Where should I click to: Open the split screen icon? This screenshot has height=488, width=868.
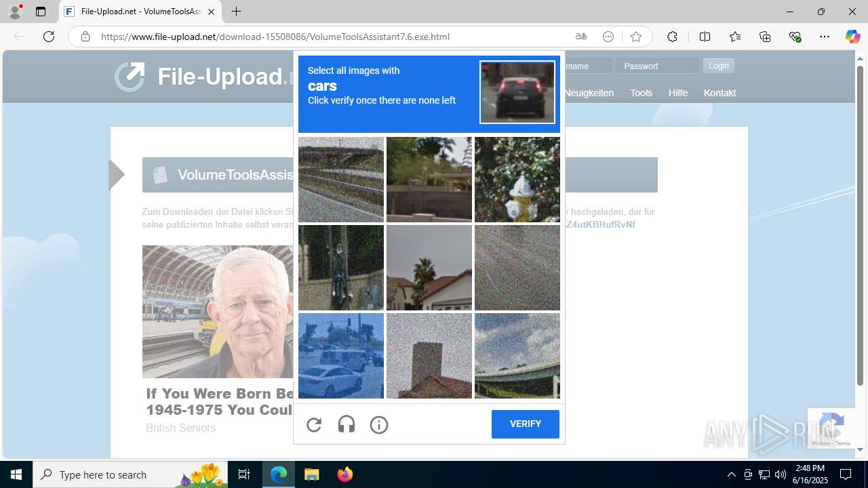pyautogui.click(x=705, y=37)
